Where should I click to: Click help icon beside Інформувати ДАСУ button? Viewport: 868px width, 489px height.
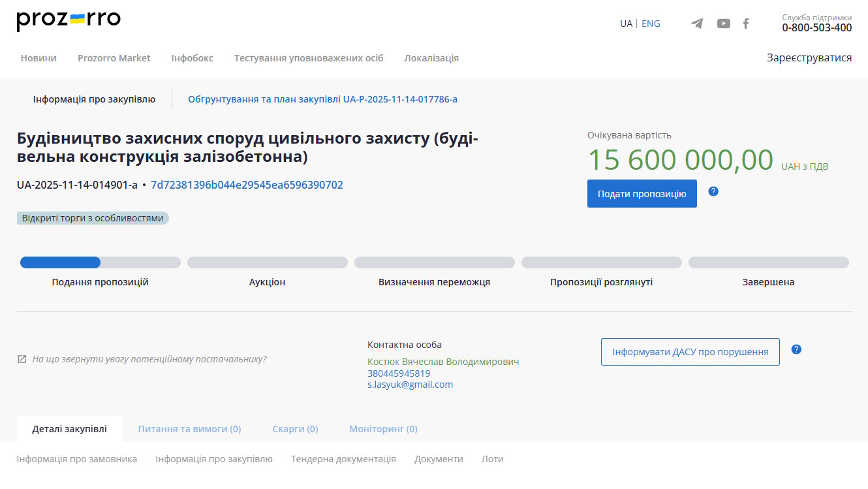(796, 349)
